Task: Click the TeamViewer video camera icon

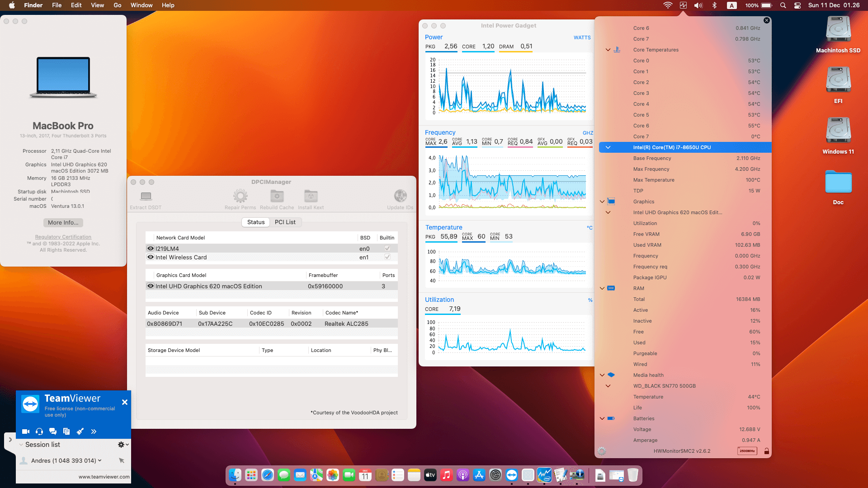Action: pos(26,432)
